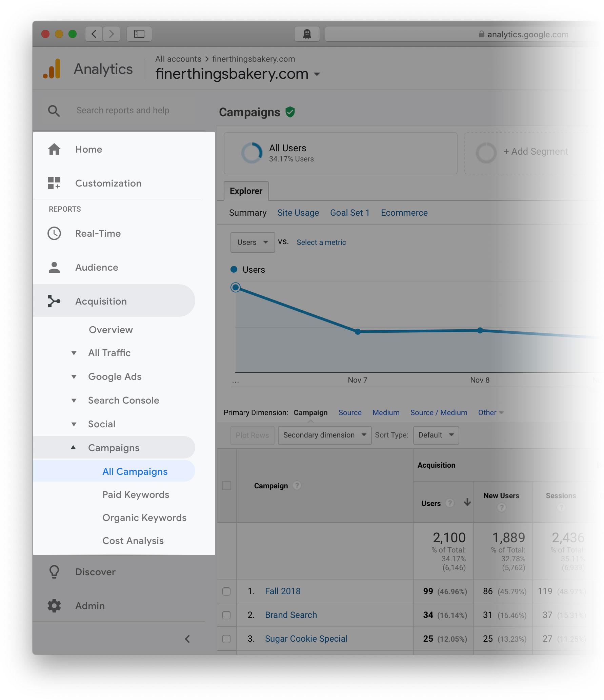Viewport: 604px width, 700px height.
Task: Click the green shield icon beside Campaigns
Action: pyautogui.click(x=290, y=112)
